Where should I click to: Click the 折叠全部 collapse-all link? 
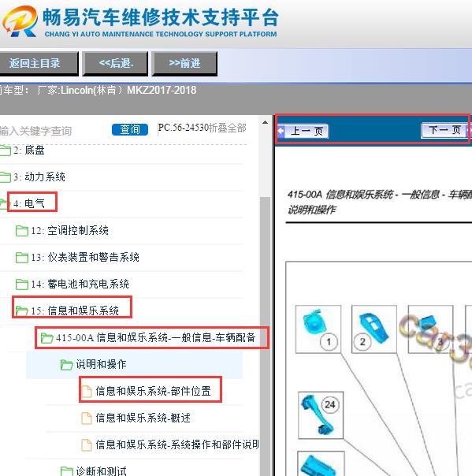(x=227, y=128)
